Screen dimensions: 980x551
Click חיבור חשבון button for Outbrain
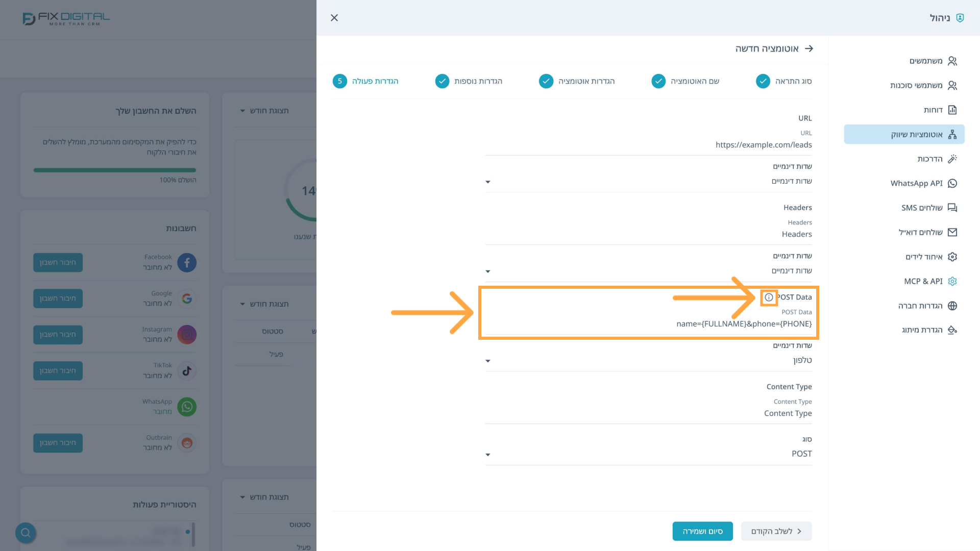pyautogui.click(x=58, y=443)
